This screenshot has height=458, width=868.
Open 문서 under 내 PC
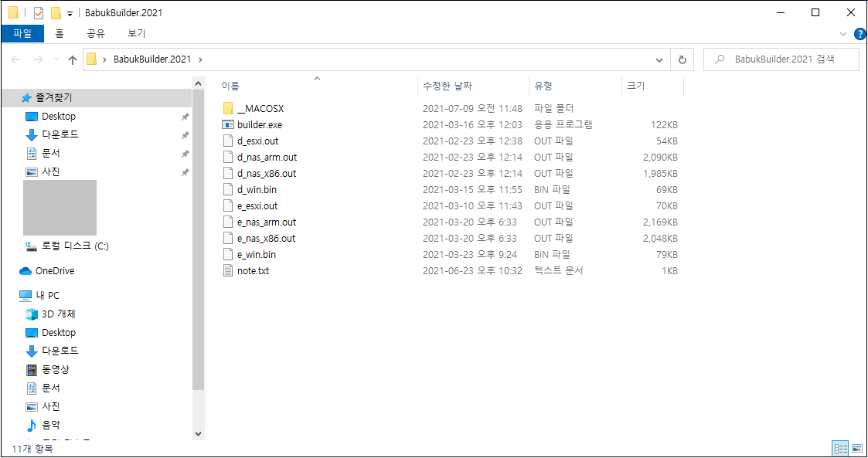(50, 388)
